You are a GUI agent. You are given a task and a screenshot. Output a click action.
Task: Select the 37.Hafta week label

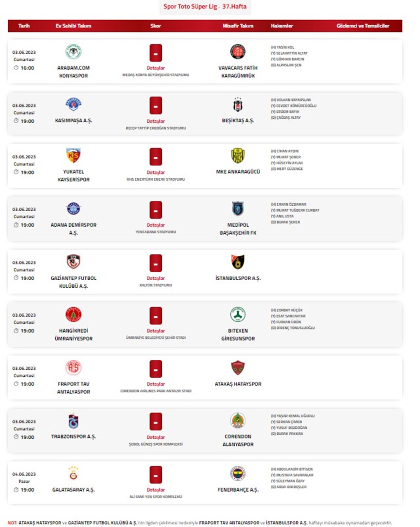pyautogui.click(x=234, y=6)
